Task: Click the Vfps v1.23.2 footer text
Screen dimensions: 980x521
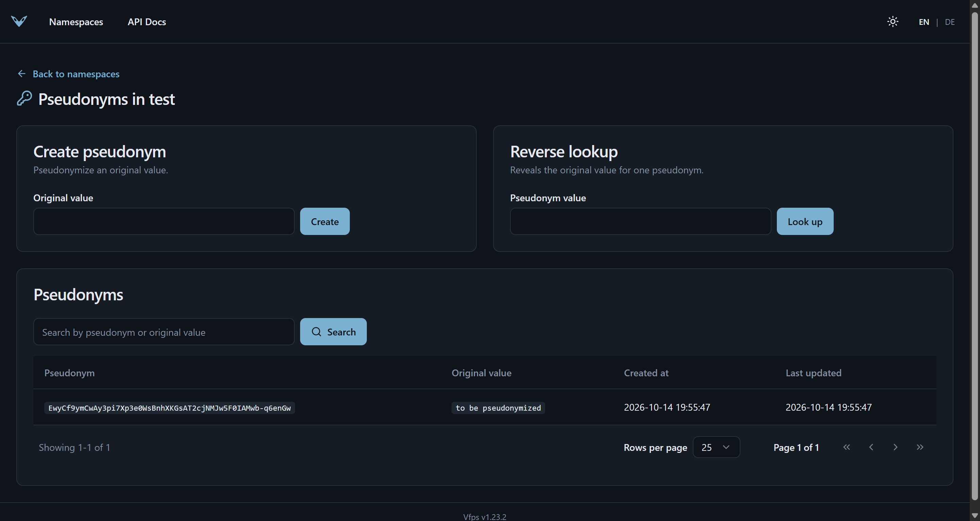Action: tap(484, 517)
